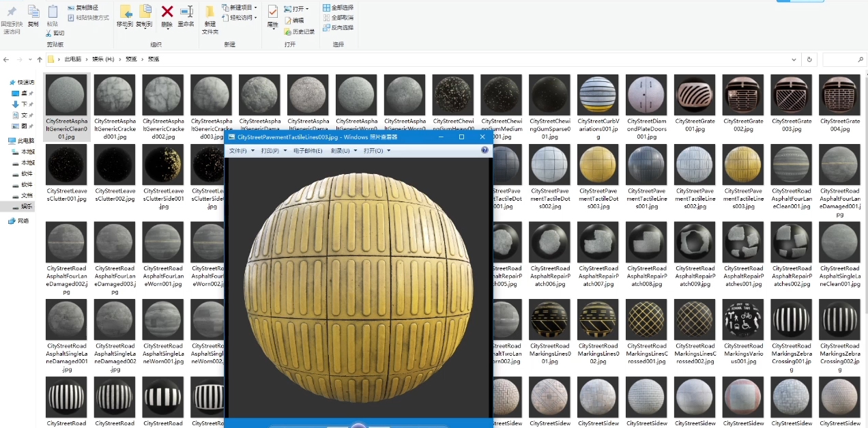Click the help icon in photo viewer

484,150
